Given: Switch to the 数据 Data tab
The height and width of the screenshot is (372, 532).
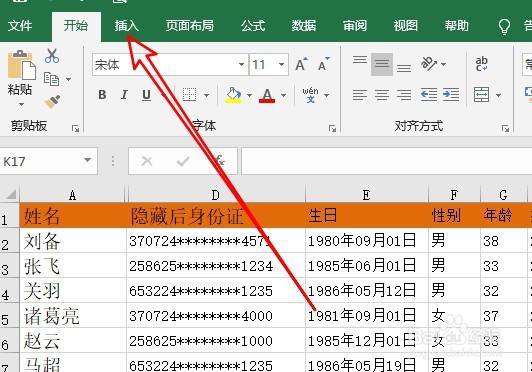Looking at the screenshot, I should tap(304, 26).
